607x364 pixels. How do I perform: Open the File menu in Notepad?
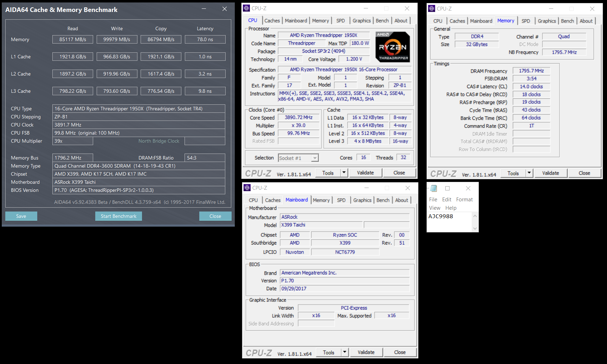coord(433,200)
